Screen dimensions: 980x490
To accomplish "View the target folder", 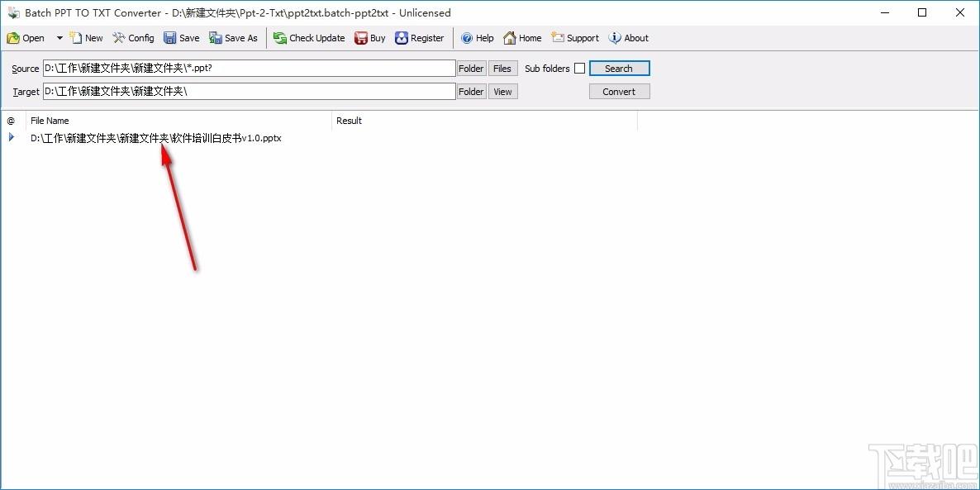I will point(502,91).
